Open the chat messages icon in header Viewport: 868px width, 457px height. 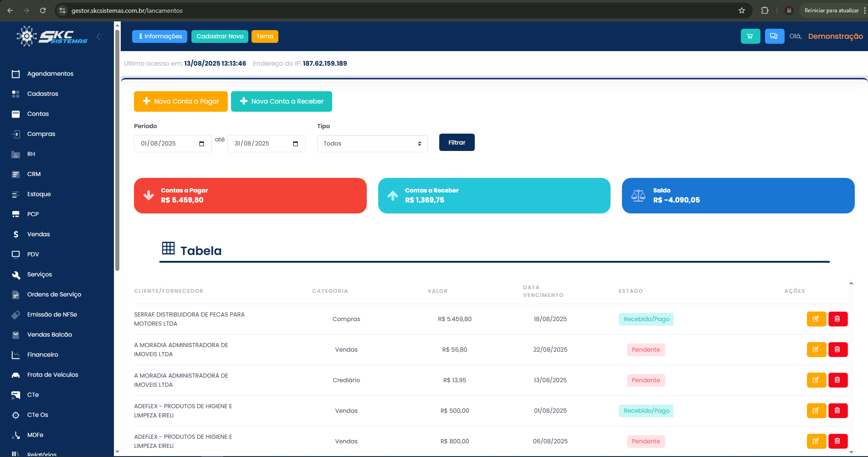(774, 36)
